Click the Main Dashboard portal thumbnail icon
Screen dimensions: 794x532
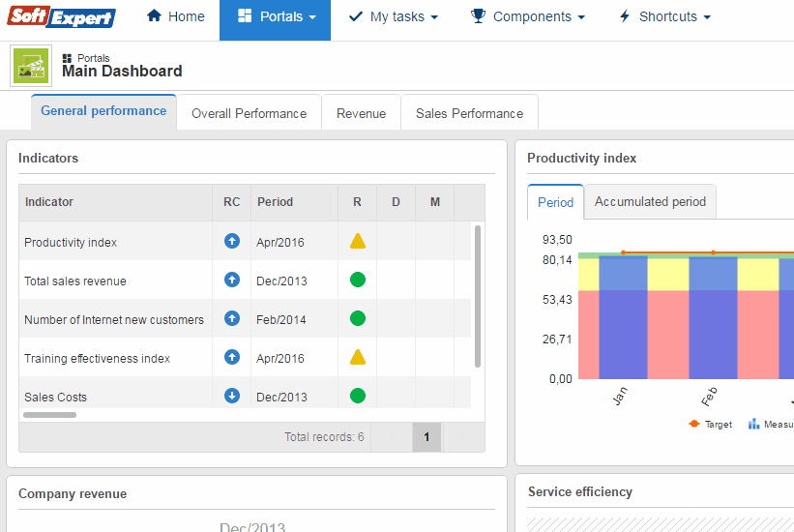click(32, 66)
